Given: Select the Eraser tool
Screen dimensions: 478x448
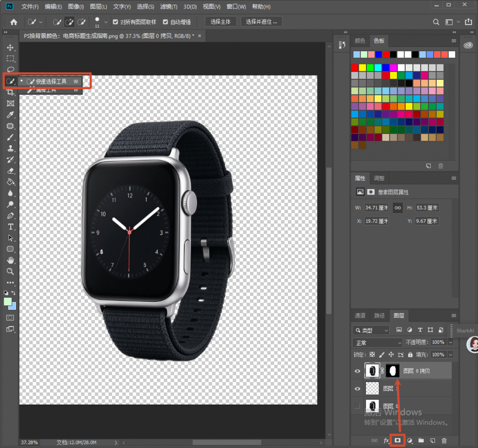Looking at the screenshot, I should pyautogui.click(x=10, y=171).
